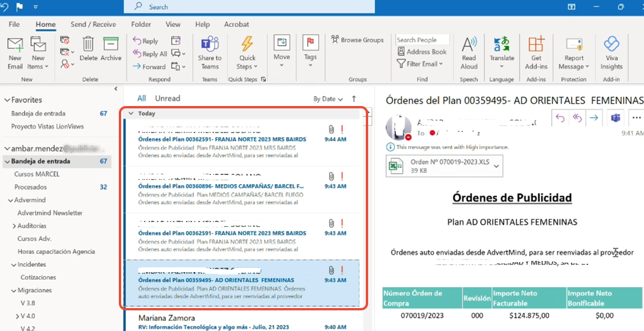Click the Search box in the title bar

coord(249,6)
